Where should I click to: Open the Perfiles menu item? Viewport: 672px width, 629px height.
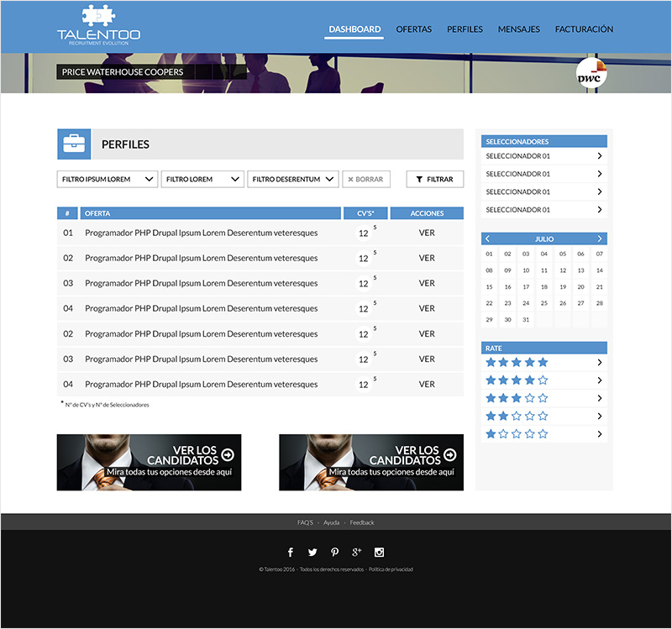[465, 29]
